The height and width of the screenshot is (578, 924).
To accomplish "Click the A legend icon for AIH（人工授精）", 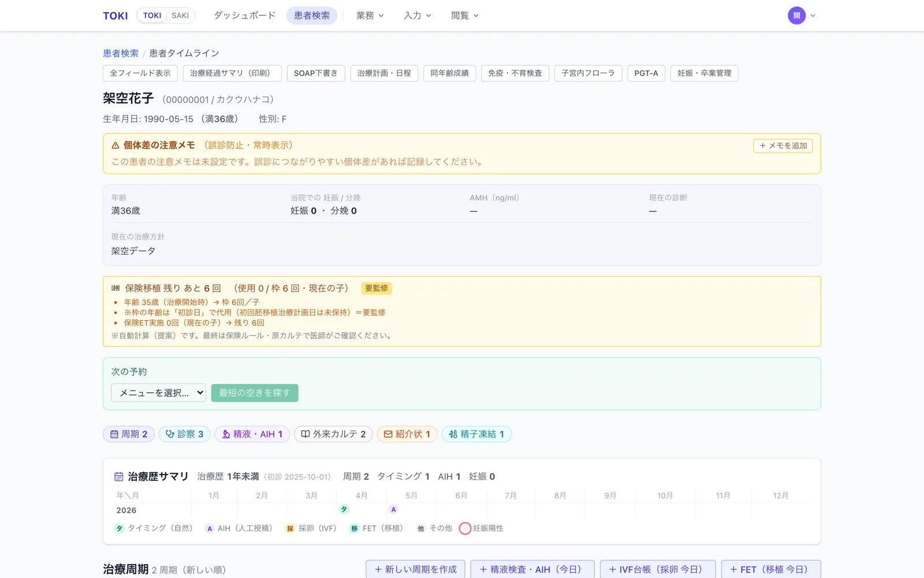I will 210,528.
